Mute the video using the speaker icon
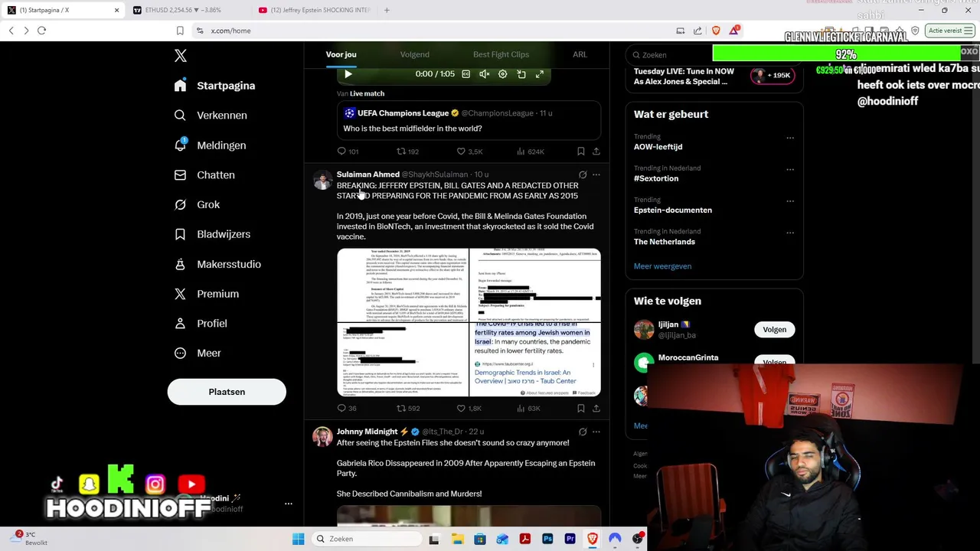 [x=484, y=74]
